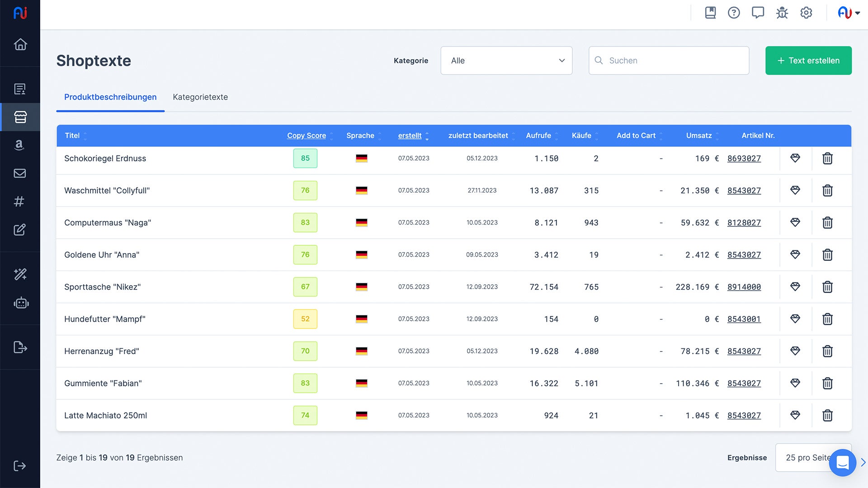Select the Produktbeschreibungen tab
This screenshot has width=868, height=488.
pos(110,97)
